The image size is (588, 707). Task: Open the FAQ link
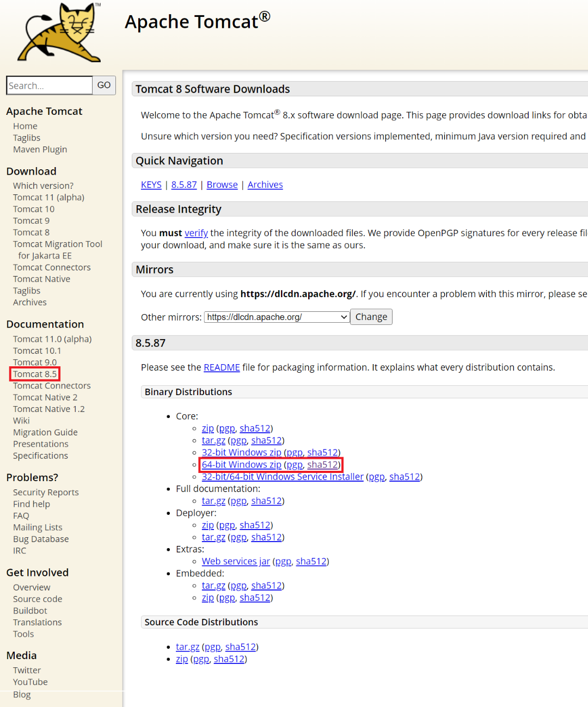(x=21, y=516)
